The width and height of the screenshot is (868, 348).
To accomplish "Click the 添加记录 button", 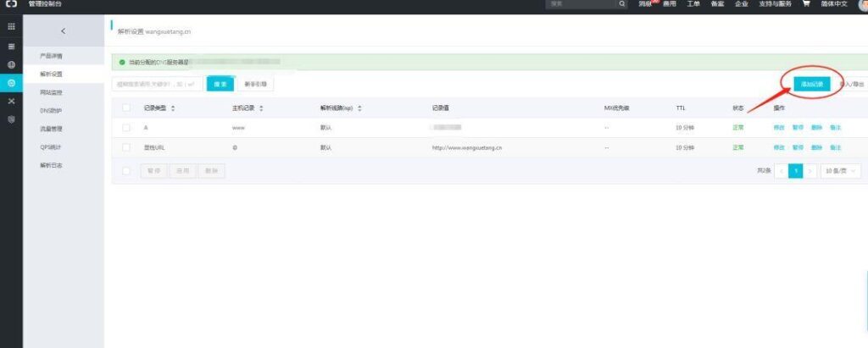I will tap(812, 84).
